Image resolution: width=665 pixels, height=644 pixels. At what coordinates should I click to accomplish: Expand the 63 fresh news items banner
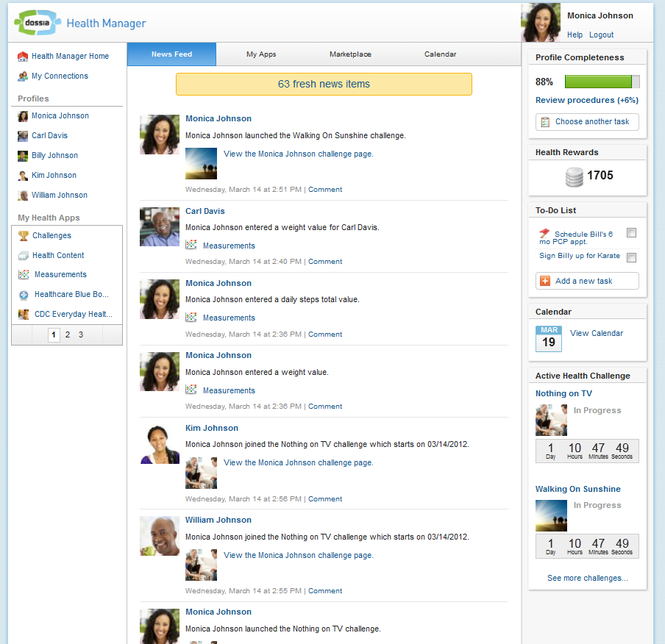pyautogui.click(x=324, y=84)
